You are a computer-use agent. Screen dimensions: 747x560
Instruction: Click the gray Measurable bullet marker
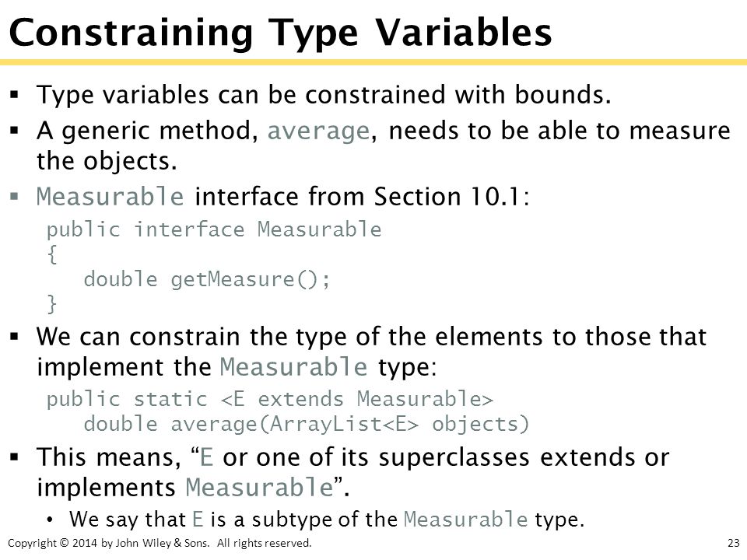coord(14,196)
